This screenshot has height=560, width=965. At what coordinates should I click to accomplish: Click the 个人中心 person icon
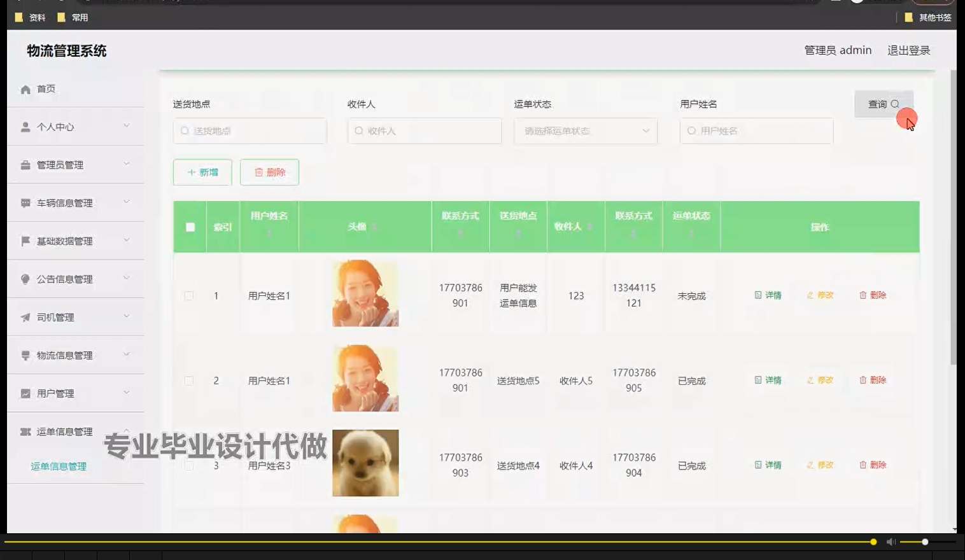(x=25, y=127)
